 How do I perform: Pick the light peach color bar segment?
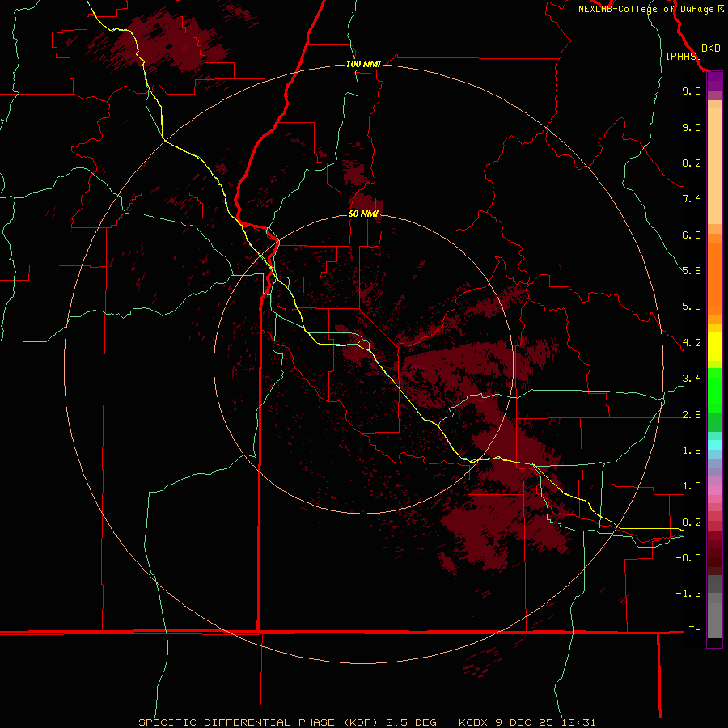714,166
